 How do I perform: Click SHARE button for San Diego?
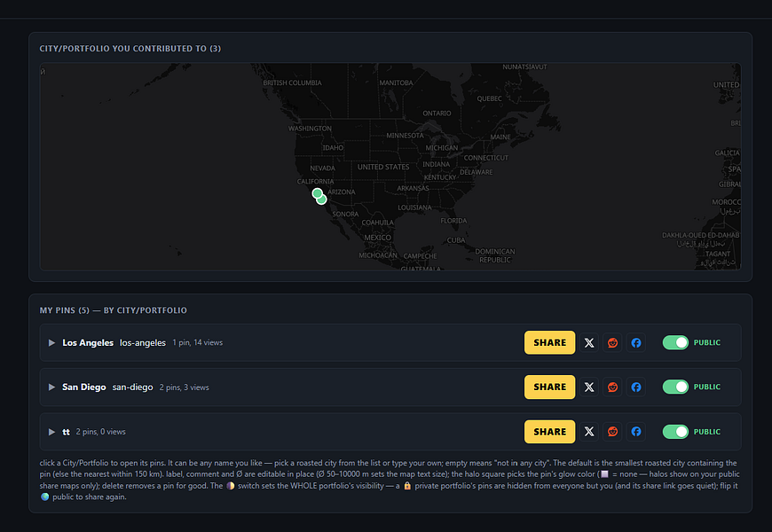549,387
